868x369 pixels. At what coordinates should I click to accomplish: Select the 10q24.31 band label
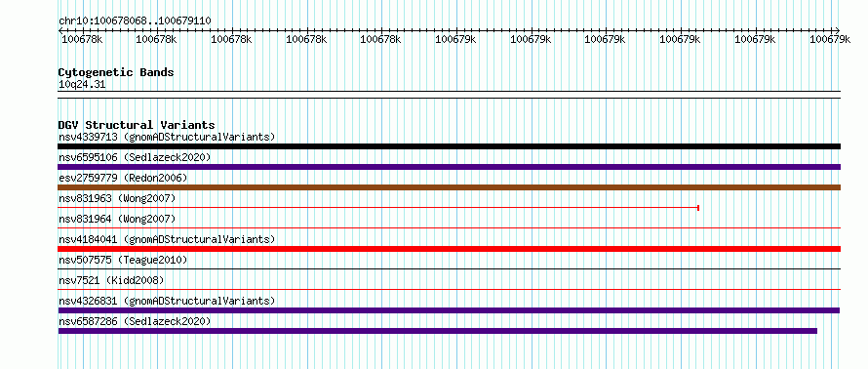click(82, 85)
